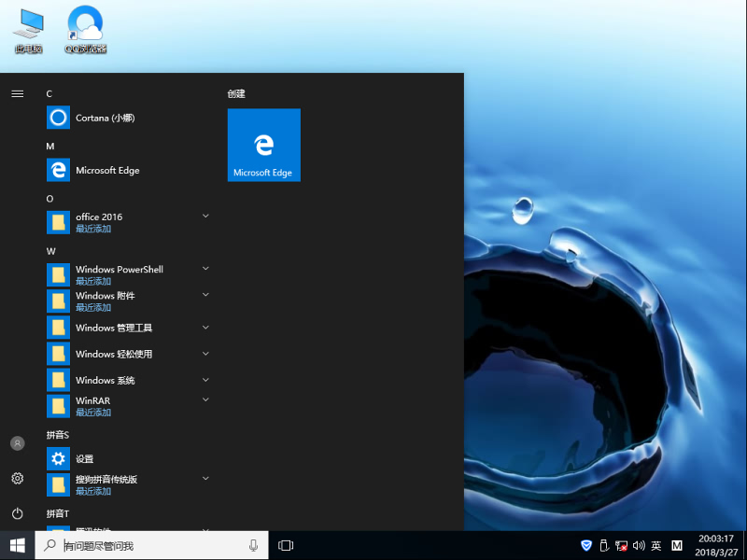
Task: Open the office 2016 folder icon
Action: (58, 222)
